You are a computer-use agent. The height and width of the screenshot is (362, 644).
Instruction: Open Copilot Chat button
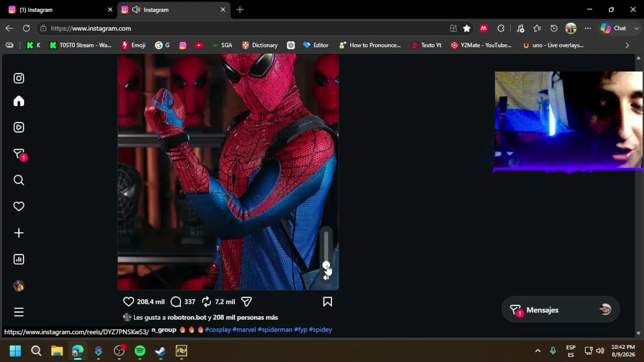point(613,28)
